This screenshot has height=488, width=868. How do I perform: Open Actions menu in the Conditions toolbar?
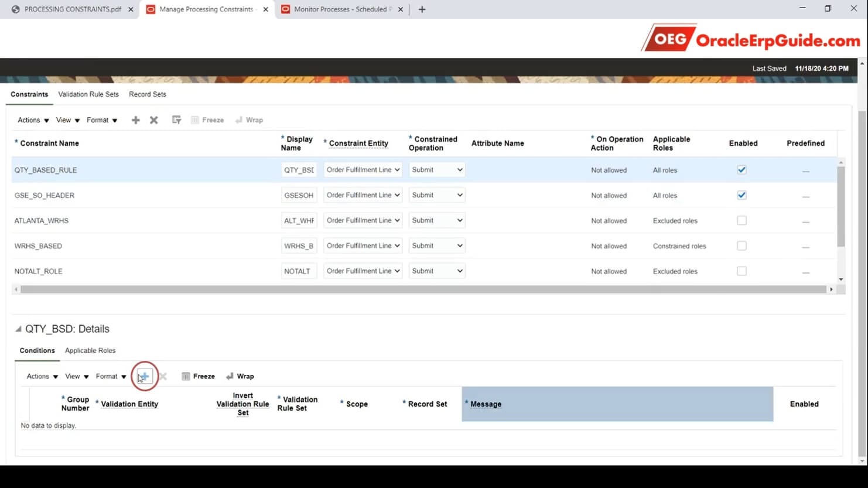click(x=42, y=376)
